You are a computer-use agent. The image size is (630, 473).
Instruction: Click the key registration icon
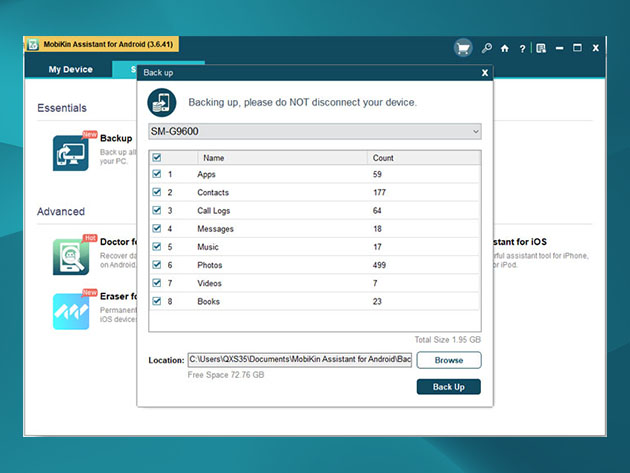(x=487, y=48)
